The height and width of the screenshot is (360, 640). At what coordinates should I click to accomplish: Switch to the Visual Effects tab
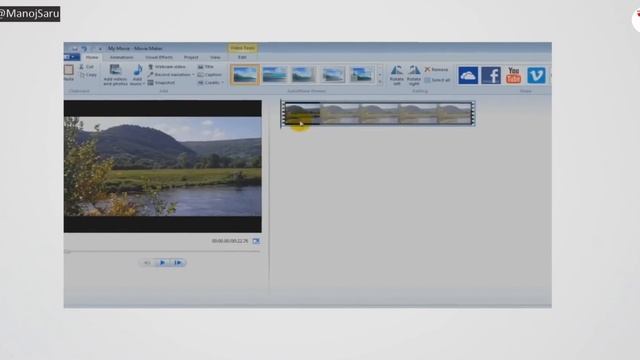click(159, 58)
